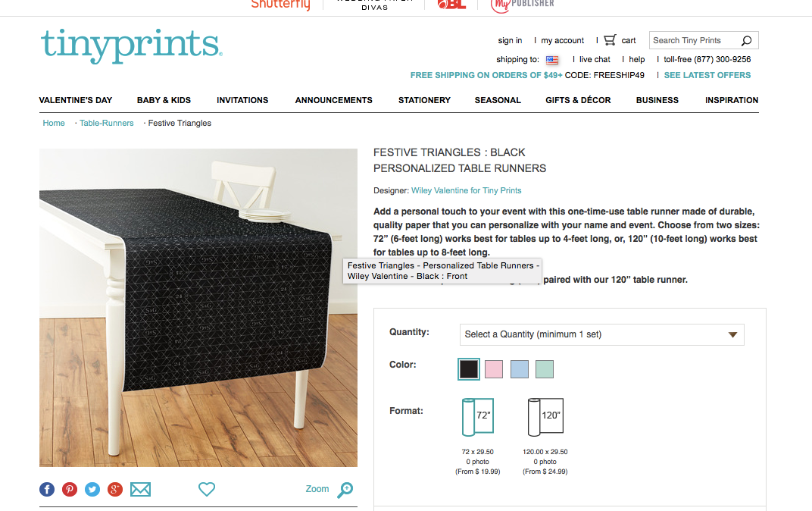Click the Zoom magnifier icon
The width and height of the screenshot is (812, 511).
pyautogui.click(x=345, y=490)
